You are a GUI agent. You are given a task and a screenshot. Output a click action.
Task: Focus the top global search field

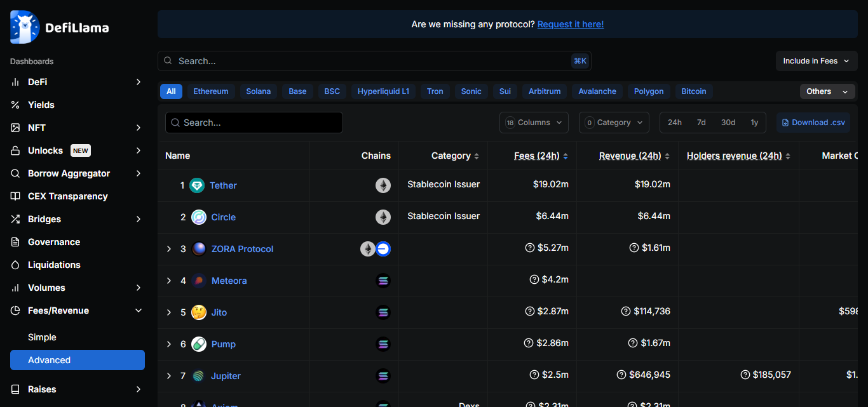(374, 61)
